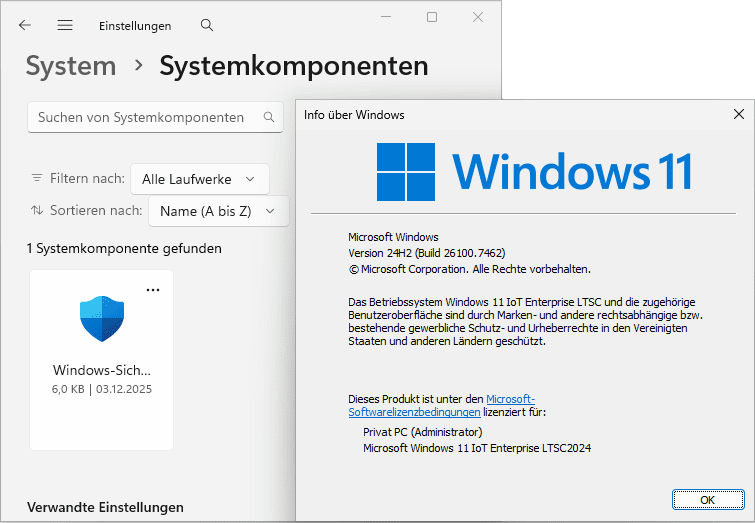Open the three-dots menu of Windows-Sicherheit card

pos(153,290)
